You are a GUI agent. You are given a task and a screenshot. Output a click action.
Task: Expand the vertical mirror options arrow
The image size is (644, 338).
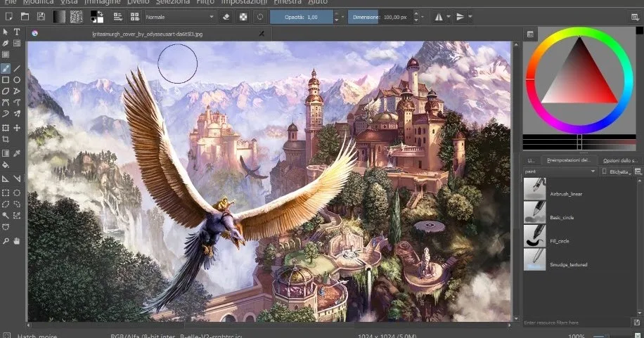[470, 17]
